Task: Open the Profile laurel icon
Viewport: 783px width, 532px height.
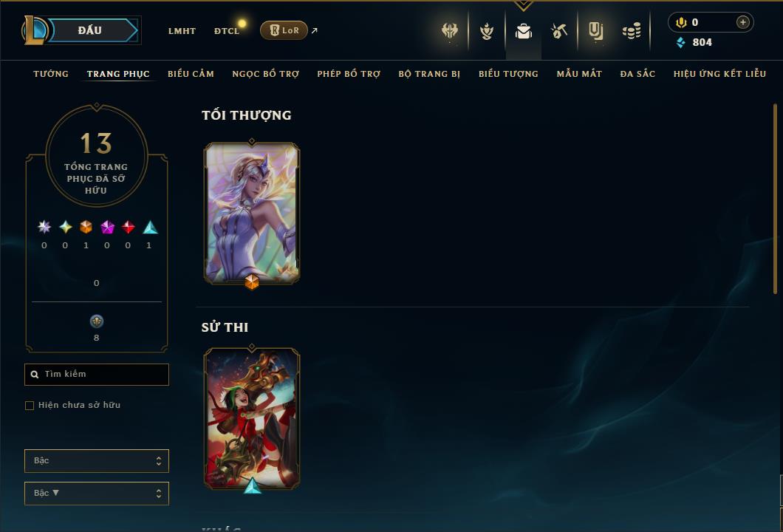Action: point(486,32)
